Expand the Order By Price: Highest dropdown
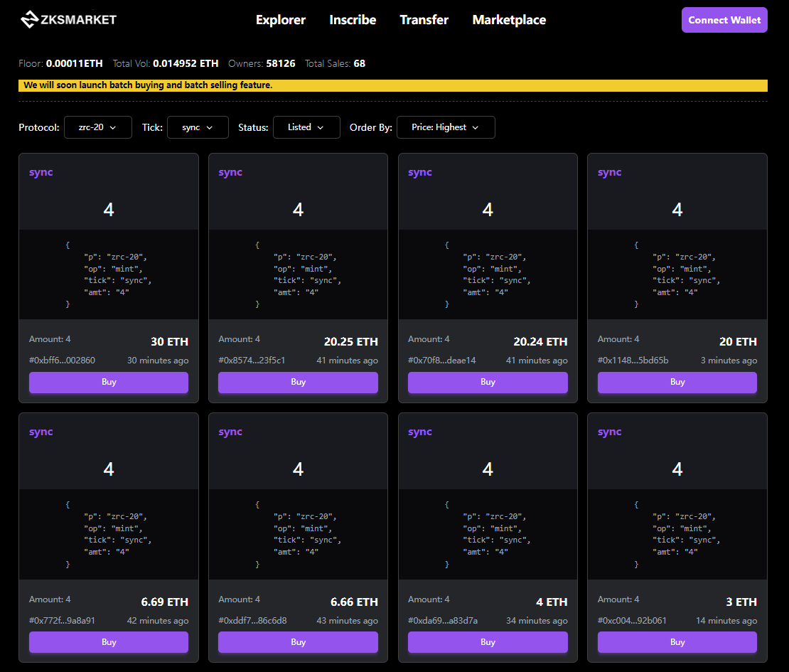Viewport: 789px width, 672px height. click(446, 127)
